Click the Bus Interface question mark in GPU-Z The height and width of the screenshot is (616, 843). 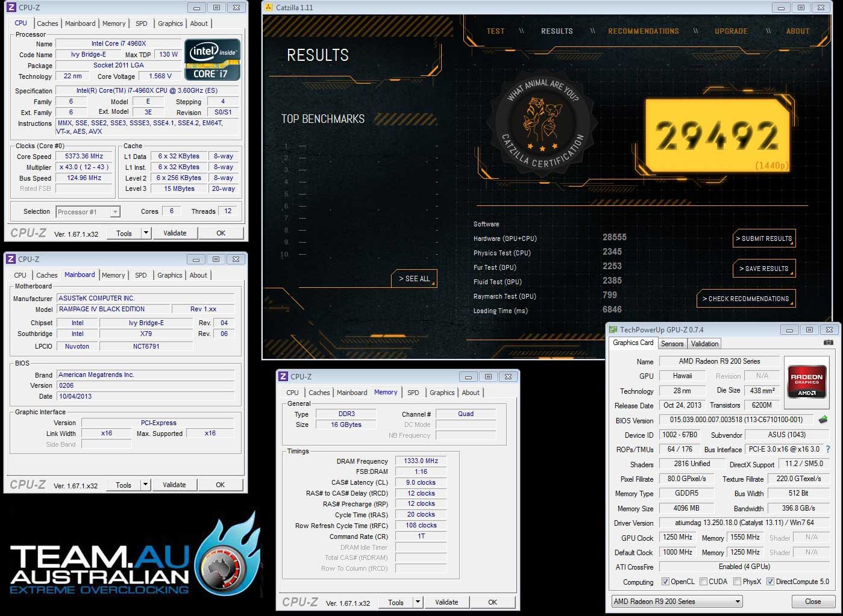click(x=828, y=449)
